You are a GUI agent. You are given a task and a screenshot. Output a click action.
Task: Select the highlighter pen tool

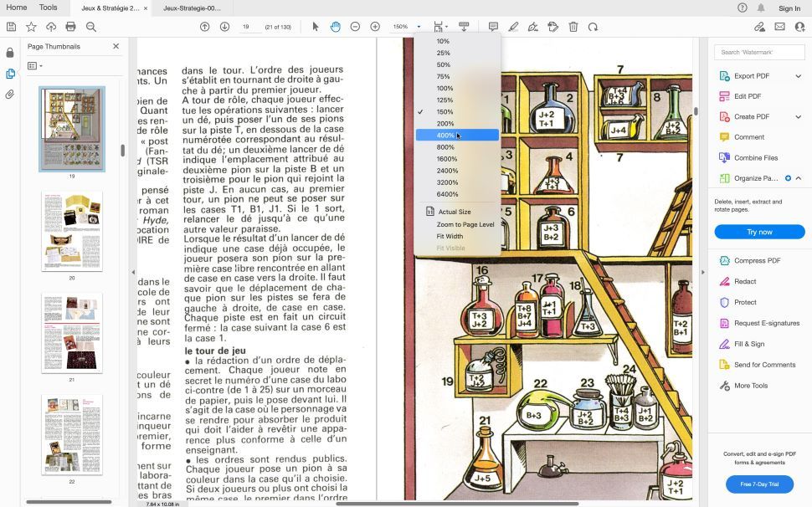click(x=513, y=26)
